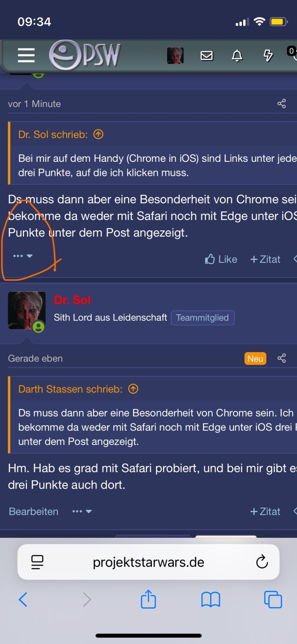Share the post marked Neu
Image resolution: width=297 pixels, height=644 pixels.
282,358
